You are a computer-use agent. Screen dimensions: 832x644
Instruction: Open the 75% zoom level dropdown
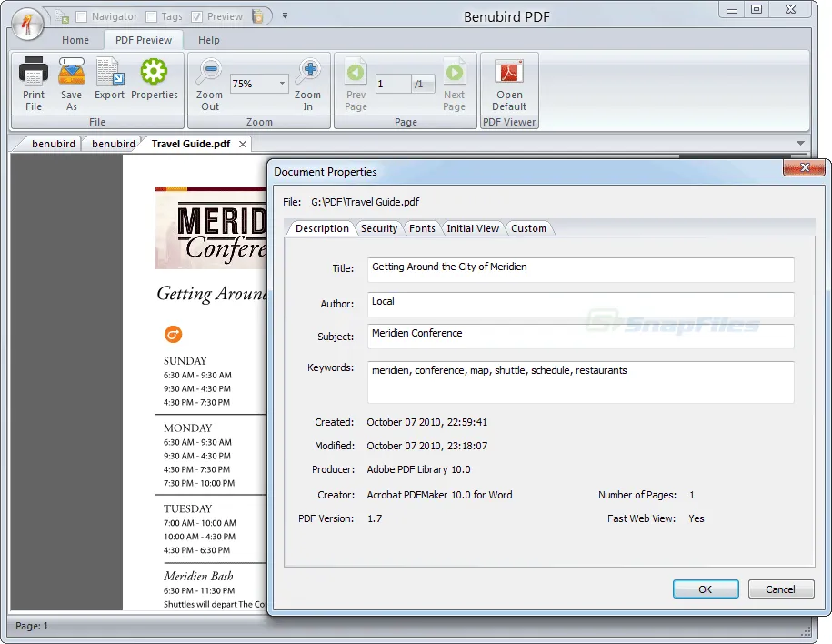[282, 84]
